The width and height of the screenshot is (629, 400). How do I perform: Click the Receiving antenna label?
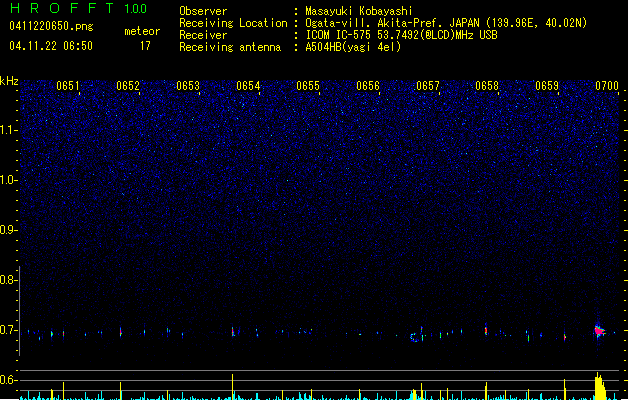(230, 47)
